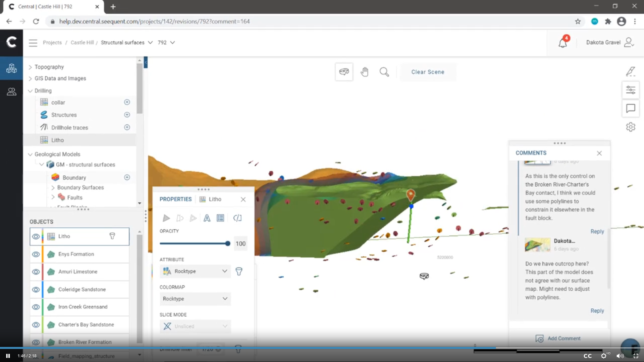
Task: Open the Rocktype colormap dropdown
Action: [195, 299]
